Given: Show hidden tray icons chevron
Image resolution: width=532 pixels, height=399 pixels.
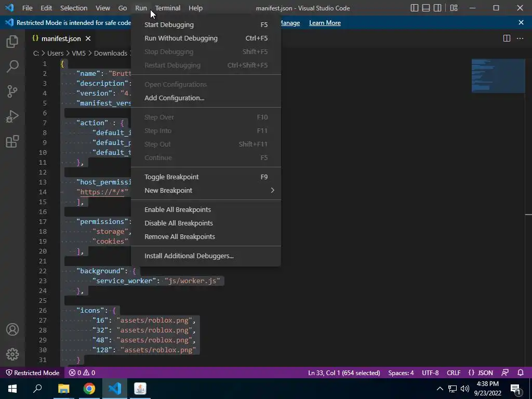Looking at the screenshot, I should 440,389.
